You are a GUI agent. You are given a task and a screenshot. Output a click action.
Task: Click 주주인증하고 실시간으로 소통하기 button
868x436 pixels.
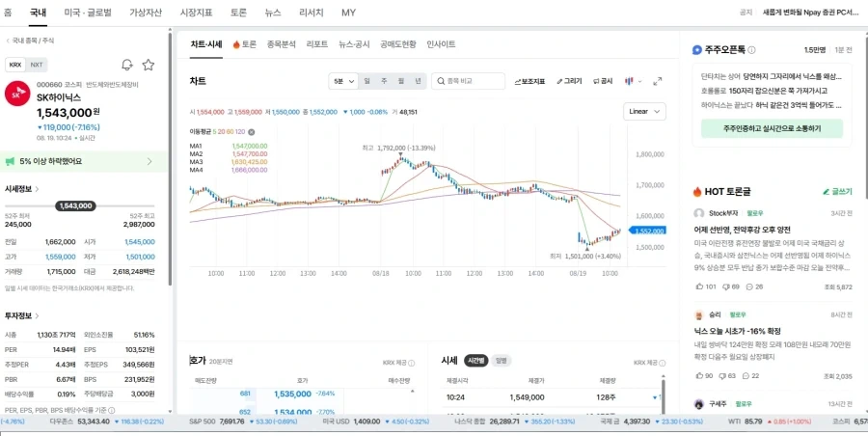click(772, 128)
